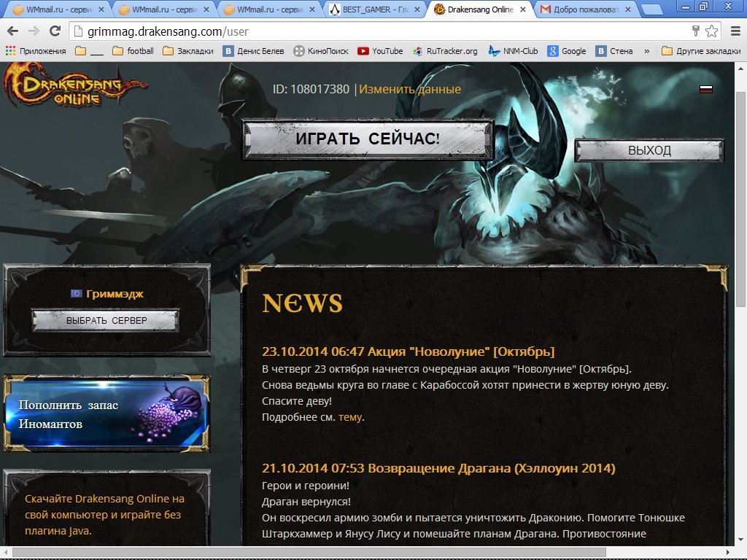Image resolution: width=747 pixels, height=560 pixels.
Task: Open the NNM-Club bookmark
Action: point(513,51)
